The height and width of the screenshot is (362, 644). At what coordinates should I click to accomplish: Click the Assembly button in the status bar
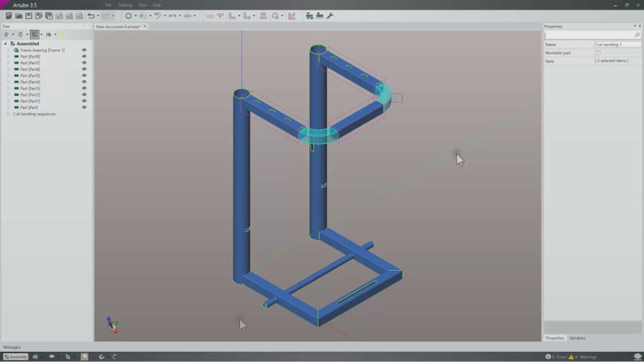pos(15,357)
